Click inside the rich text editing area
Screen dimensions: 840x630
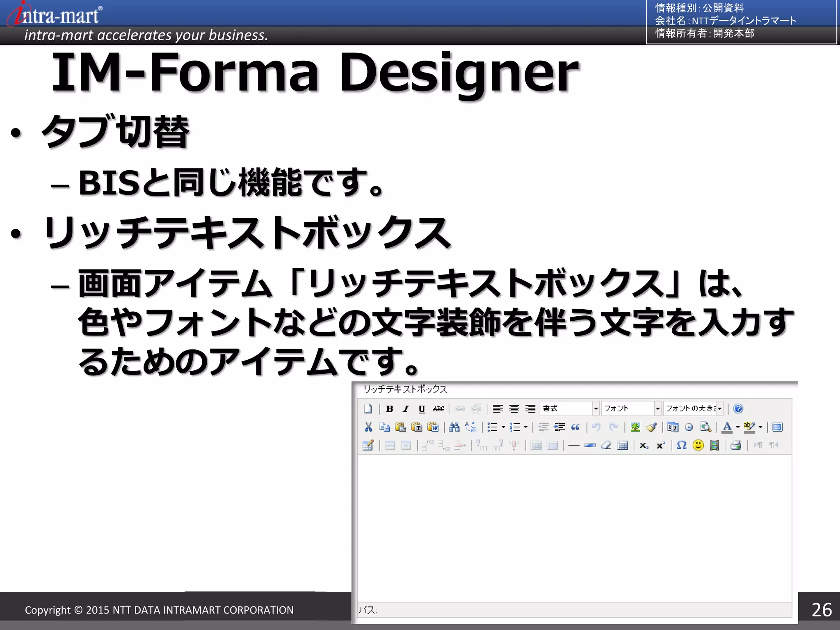[x=574, y=529]
